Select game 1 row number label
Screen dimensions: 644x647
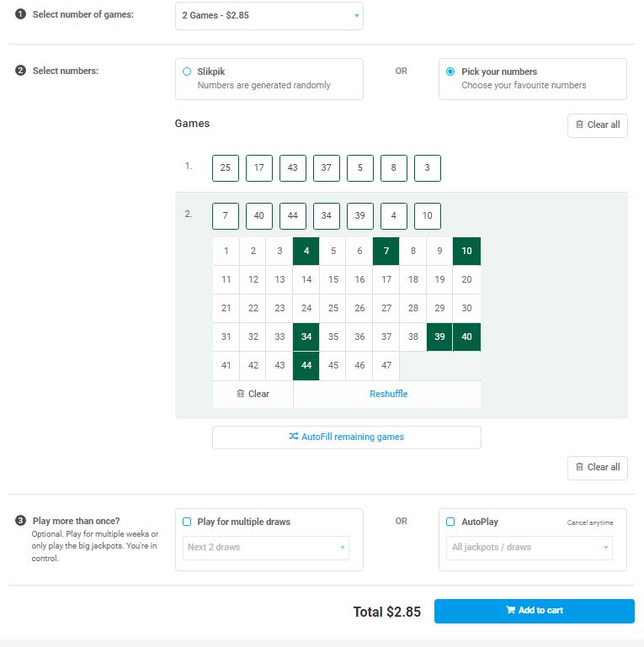[x=189, y=167]
